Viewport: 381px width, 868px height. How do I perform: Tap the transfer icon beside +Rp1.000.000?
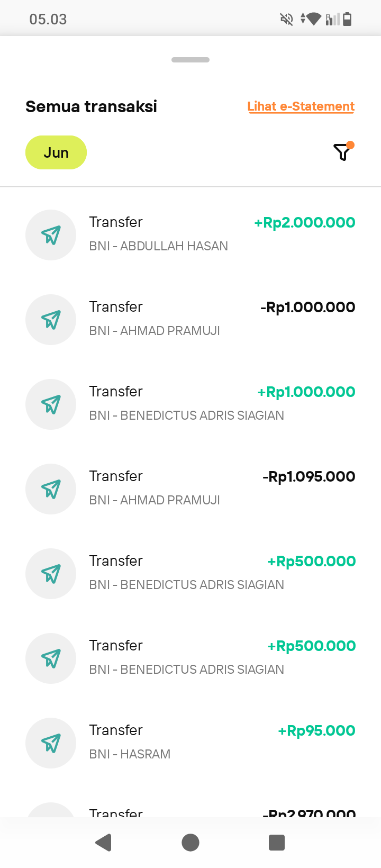pos(51,404)
